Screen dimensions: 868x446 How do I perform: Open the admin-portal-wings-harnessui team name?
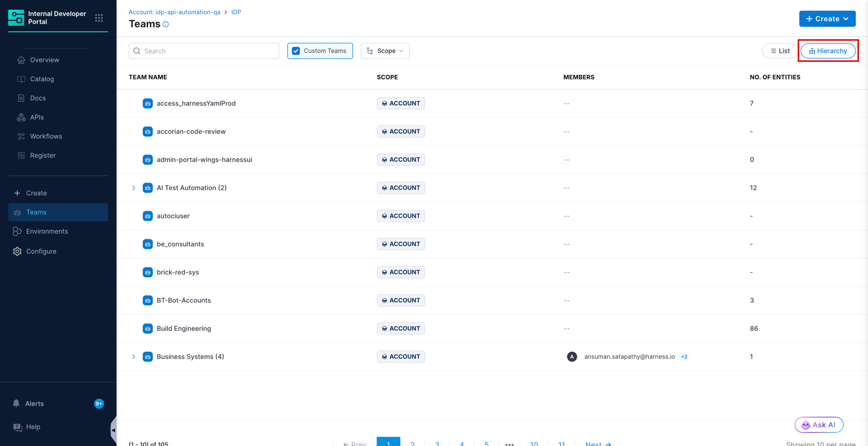(204, 160)
